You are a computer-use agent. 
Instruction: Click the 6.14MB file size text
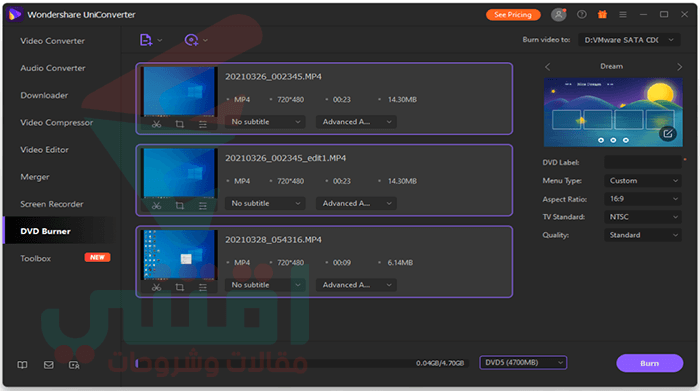click(x=400, y=263)
